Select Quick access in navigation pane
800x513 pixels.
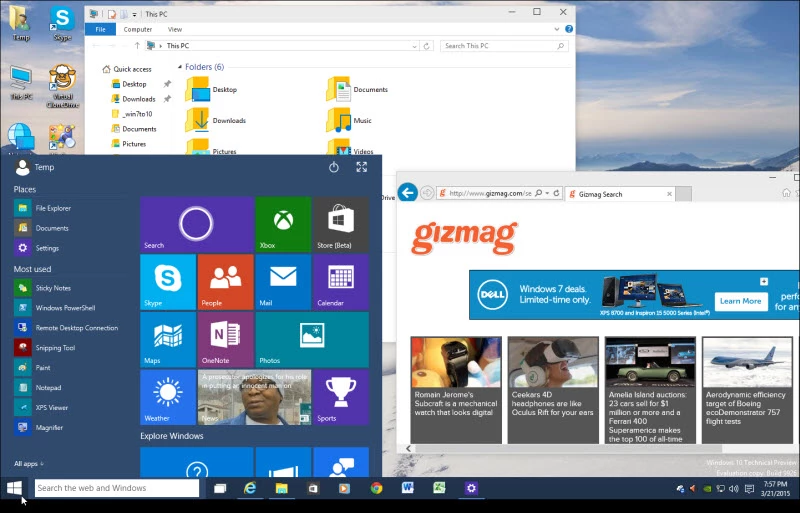click(x=127, y=69)
